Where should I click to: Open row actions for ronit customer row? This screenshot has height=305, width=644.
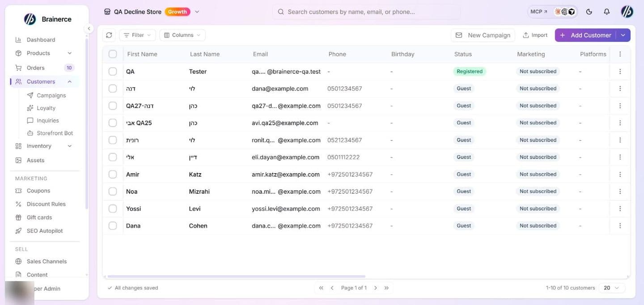point(620,140)
